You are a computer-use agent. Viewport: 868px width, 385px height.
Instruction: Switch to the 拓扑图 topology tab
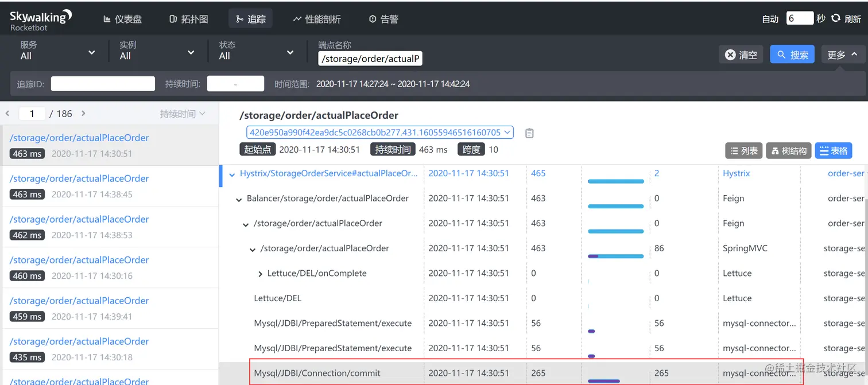click(x=188, y=19)
